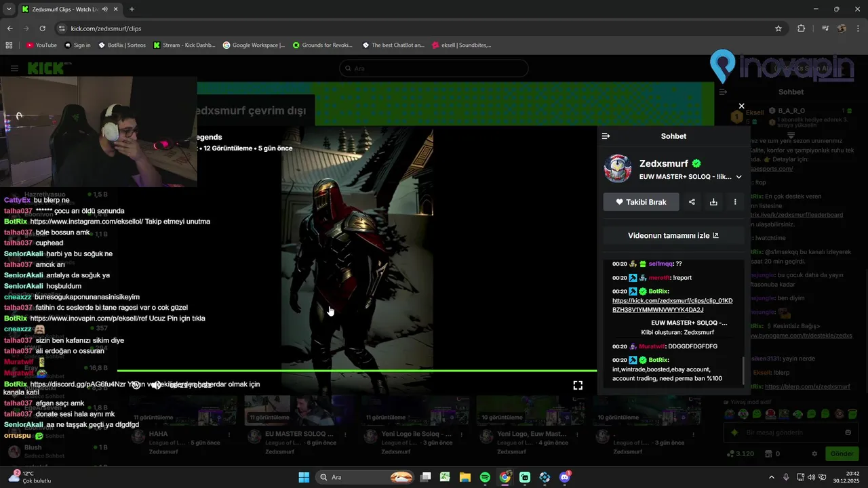The image size is (868, 488).
Task: Open the BotRix kick.com clip link in chat
Action: pos(672,304)
